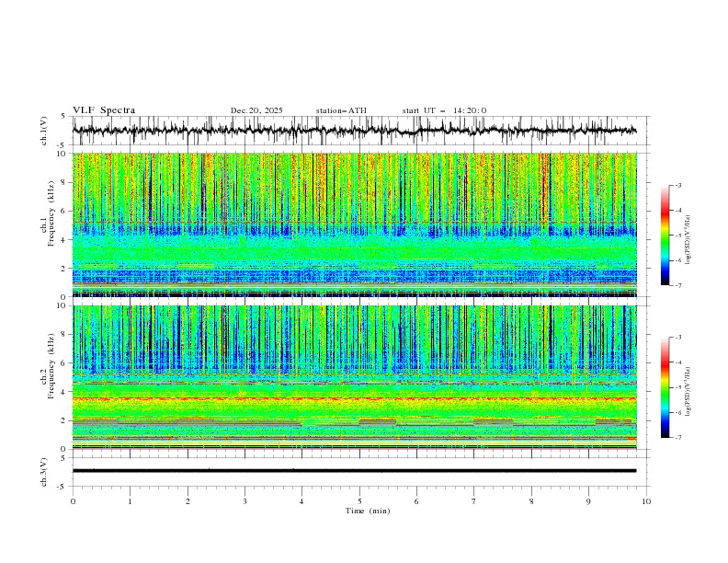Viewport: 728px width, 563px height.
Task: Click the ch.3(V) axis label at bottom
Action: [x=44, y=471]
